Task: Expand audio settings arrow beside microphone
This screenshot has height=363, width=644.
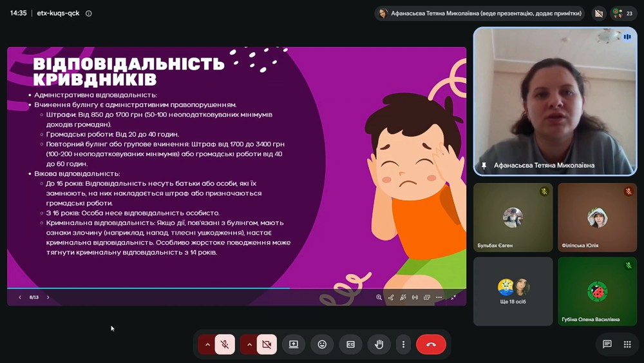Action: 207,344
